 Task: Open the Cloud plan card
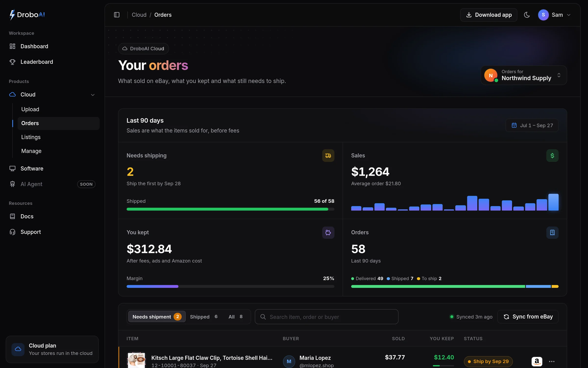tap(52, 349)
